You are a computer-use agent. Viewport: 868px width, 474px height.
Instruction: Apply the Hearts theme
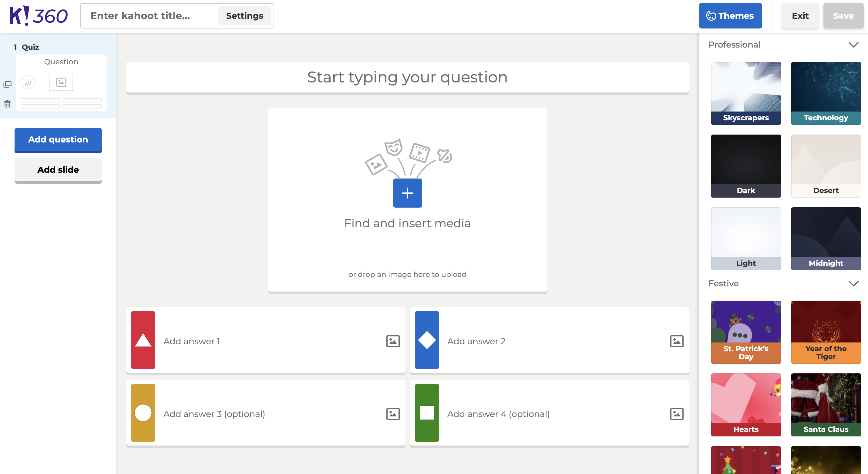coord(746,405)
